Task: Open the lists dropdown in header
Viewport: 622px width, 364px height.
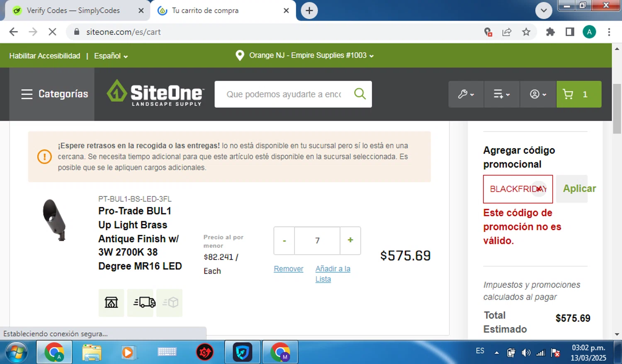Action: [502, 94]
